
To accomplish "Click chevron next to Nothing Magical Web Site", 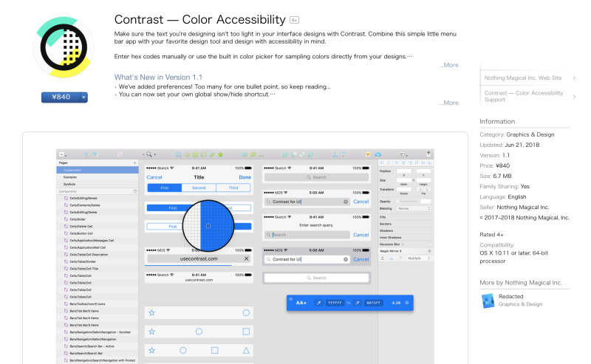I will click(574, 78).
